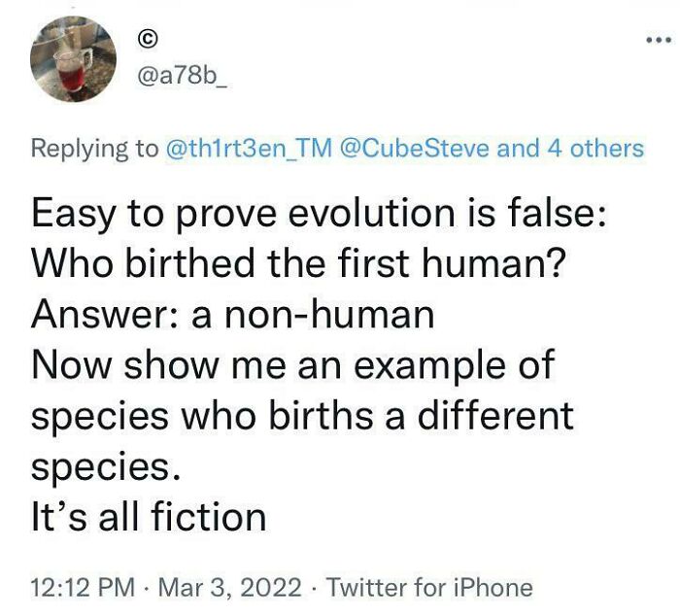Click the line 'Now show me an example of'
This screenshot has height=616, width=680.
click(x=292, y=365)
